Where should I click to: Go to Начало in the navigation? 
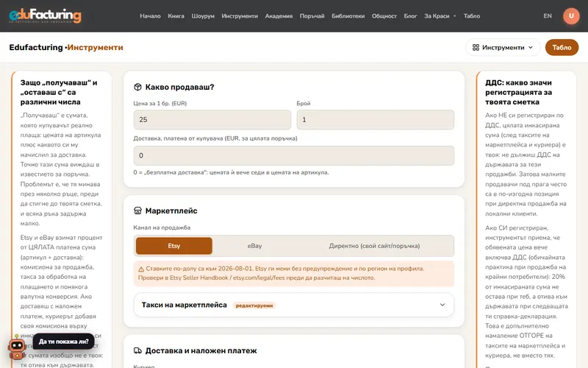pos(150,15)
